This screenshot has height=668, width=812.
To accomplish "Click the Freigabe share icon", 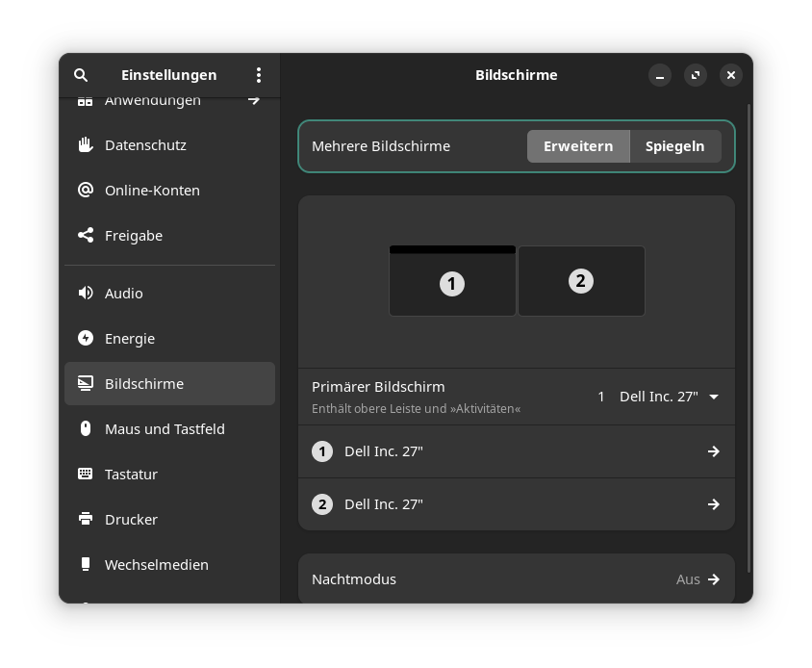I will 86,235.
